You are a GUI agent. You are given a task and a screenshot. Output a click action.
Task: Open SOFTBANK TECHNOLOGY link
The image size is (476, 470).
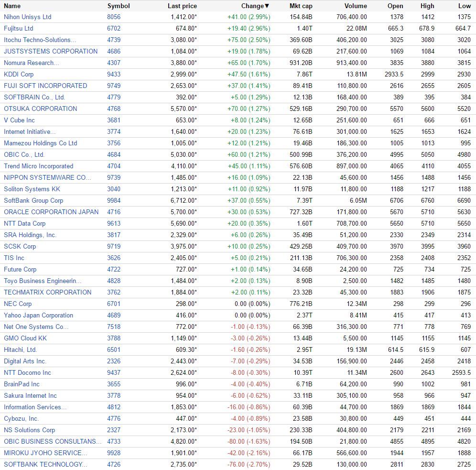pos(45,465)
